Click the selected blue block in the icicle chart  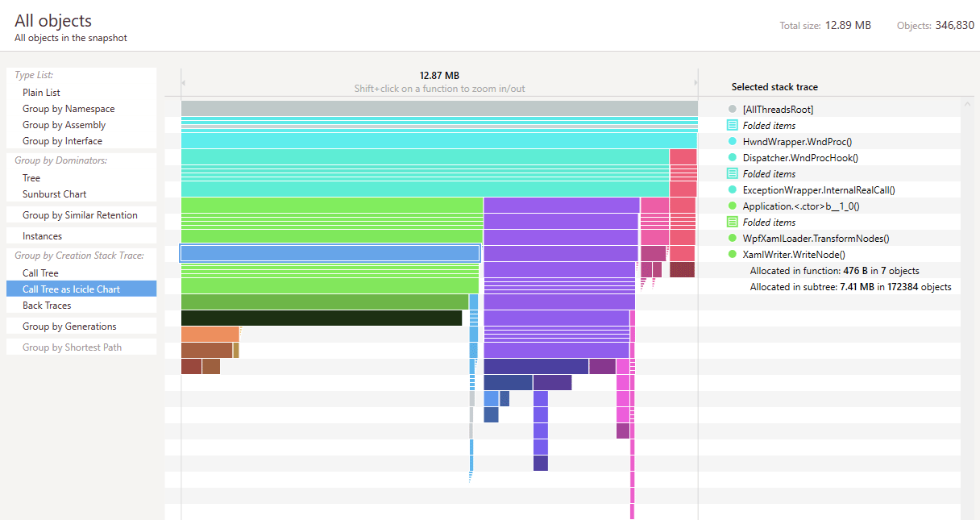coord(330,253)
